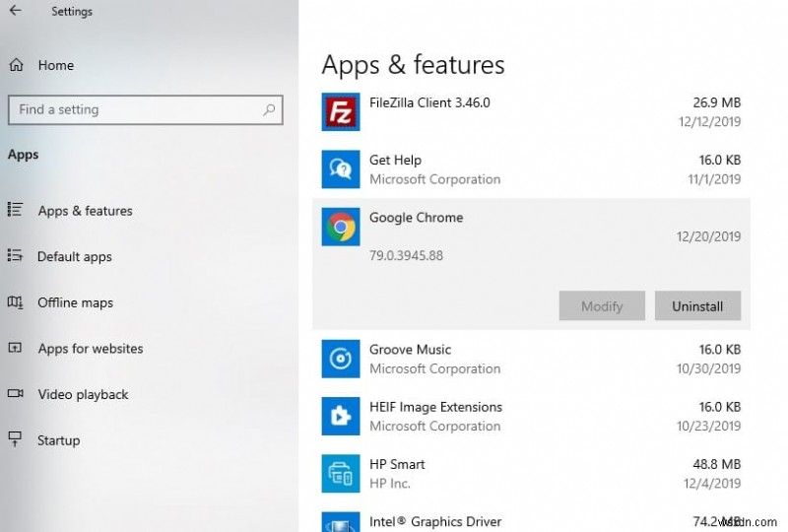Viewport: 788px width, 532px height.
Task: Click Groove Music date 10/30/2019
Action: click(708, 368)
